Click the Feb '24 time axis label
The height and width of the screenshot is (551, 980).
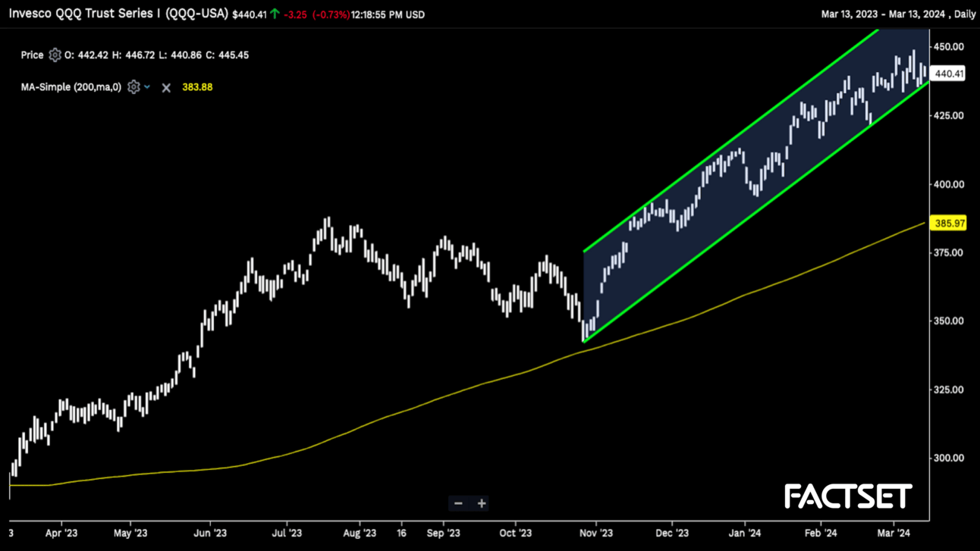(821, 533)
